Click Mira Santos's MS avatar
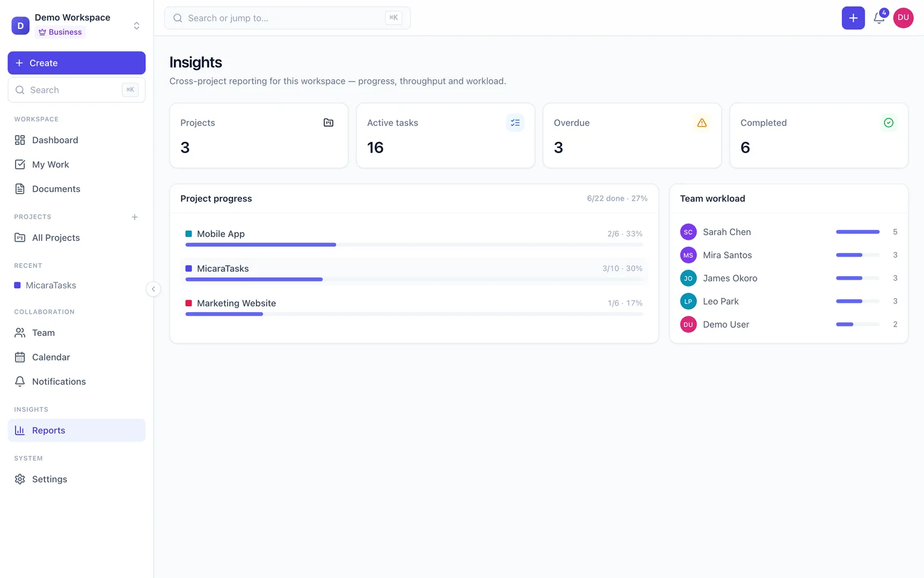 (x=688, y=255)
